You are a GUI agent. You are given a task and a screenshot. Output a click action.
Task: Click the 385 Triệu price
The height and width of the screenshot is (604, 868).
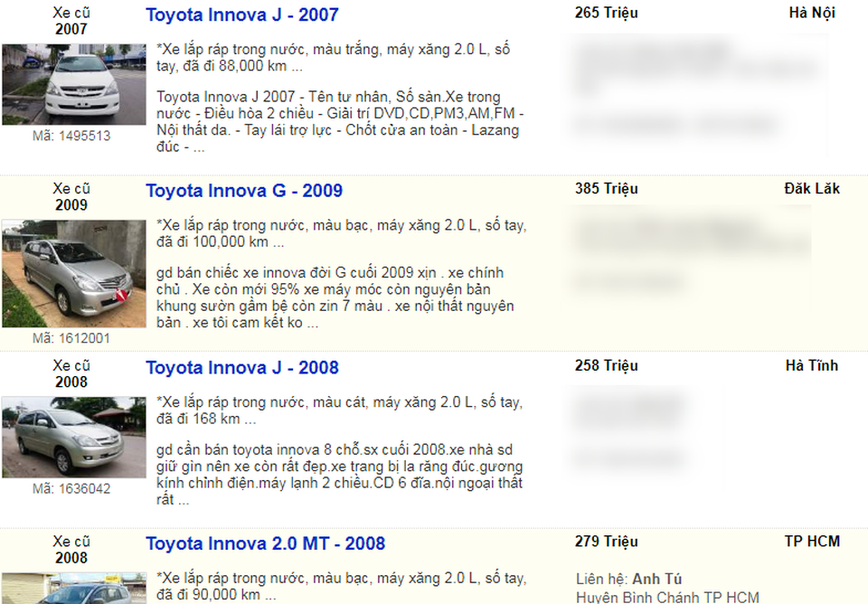[x=606, y=189]
